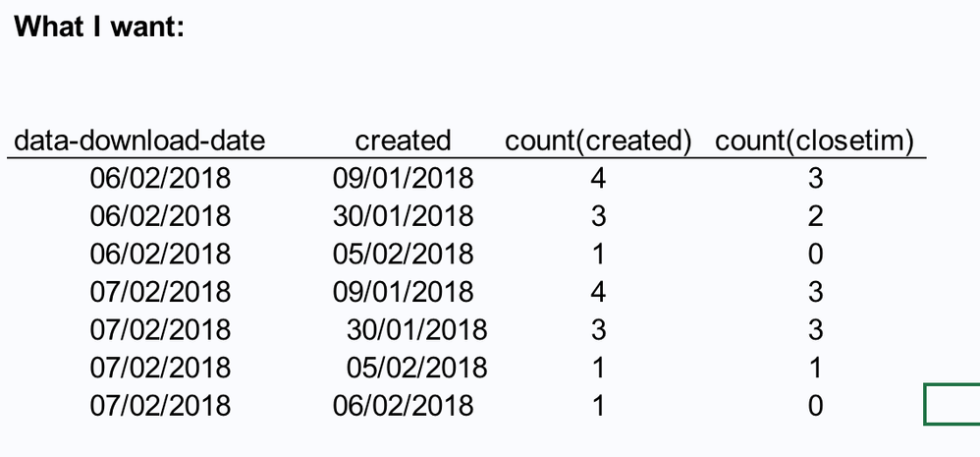Screen dimensions: 980x457
Task: Click the count(closetim) column header
Action: click(815, 141)
